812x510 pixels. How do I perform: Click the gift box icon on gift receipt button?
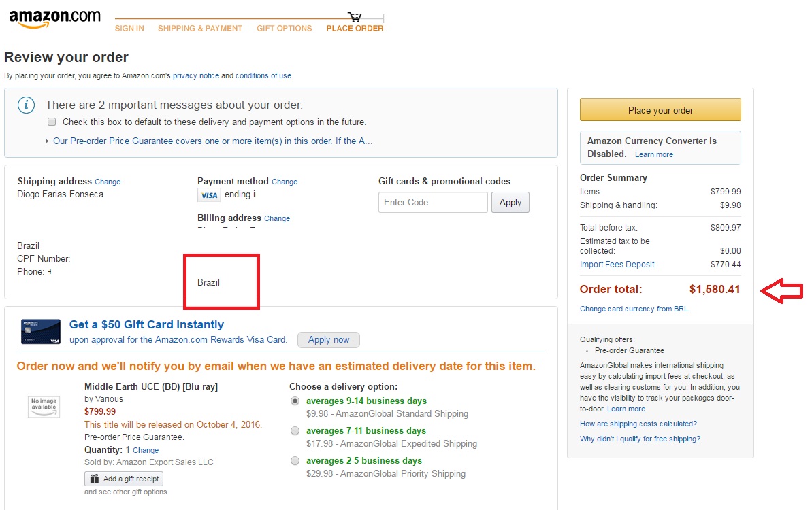tap(94, 479)
